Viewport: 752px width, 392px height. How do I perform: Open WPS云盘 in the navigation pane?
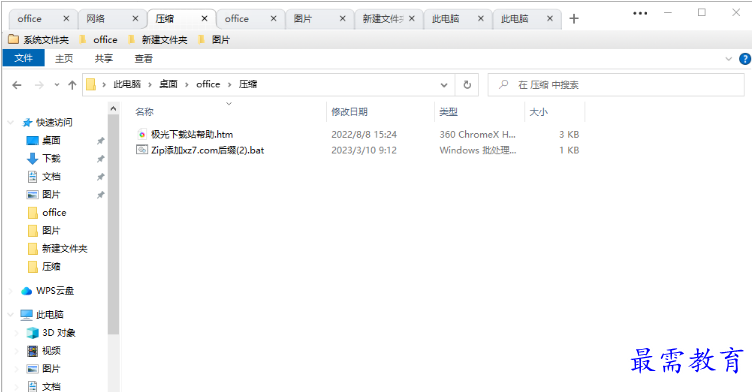[55, 291]
